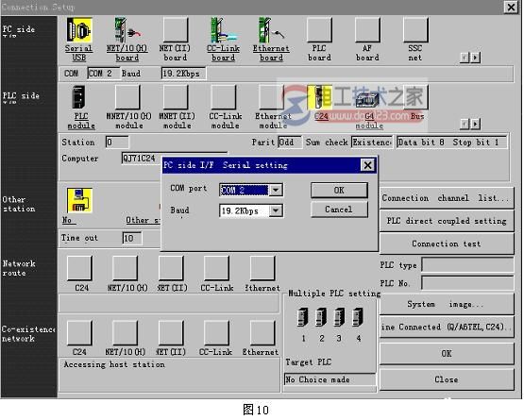The width and height of the screenshot is (524, 420).
Task: Click the MNET/10(H) module icon box
Action: click(x=127, y=97)
